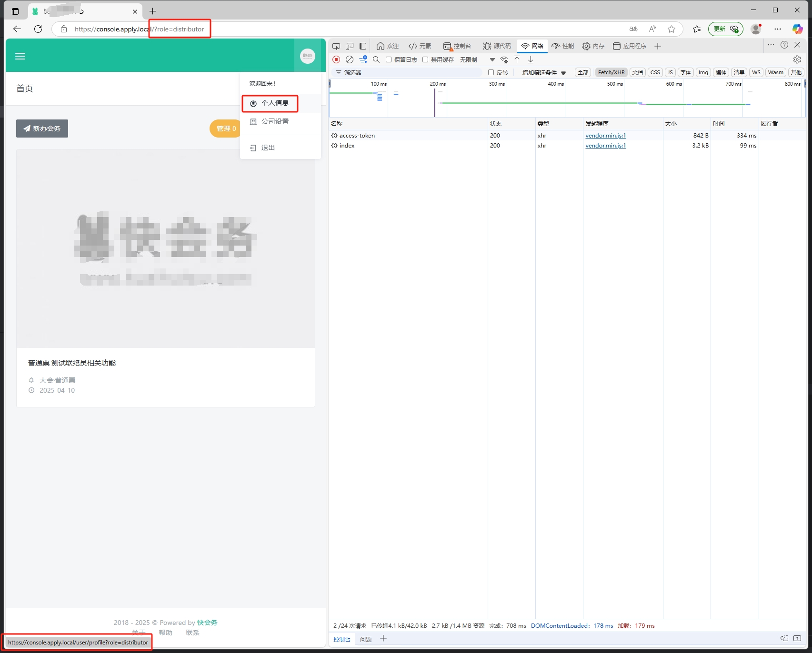Screen dimensions: 812x653
Task: Click the import HAR upload arrow
Action: 517,59
